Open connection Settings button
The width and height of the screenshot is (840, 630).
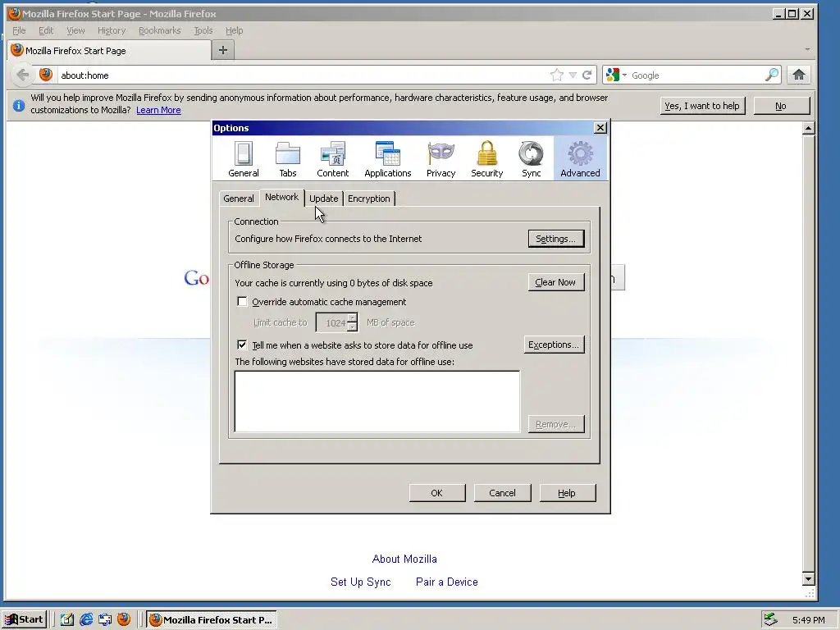point(556,239)
